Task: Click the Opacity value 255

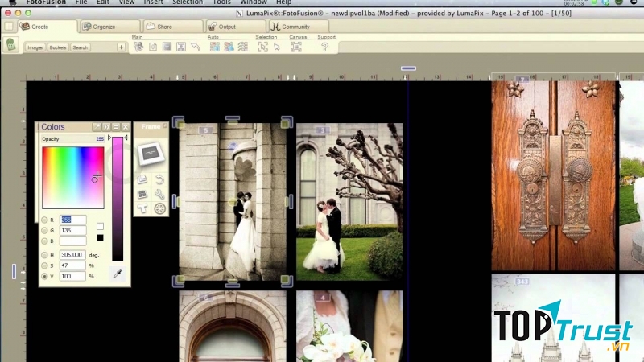Action: tap(99, 139)
